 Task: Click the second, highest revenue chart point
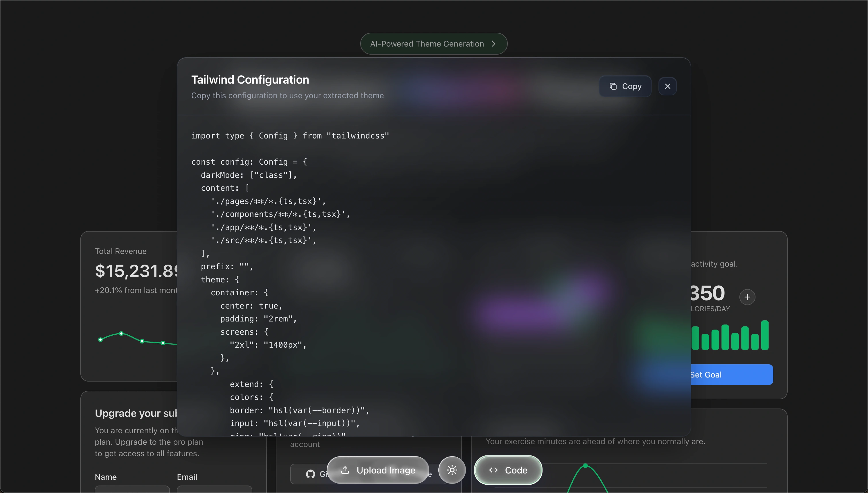tap(121, 334)
